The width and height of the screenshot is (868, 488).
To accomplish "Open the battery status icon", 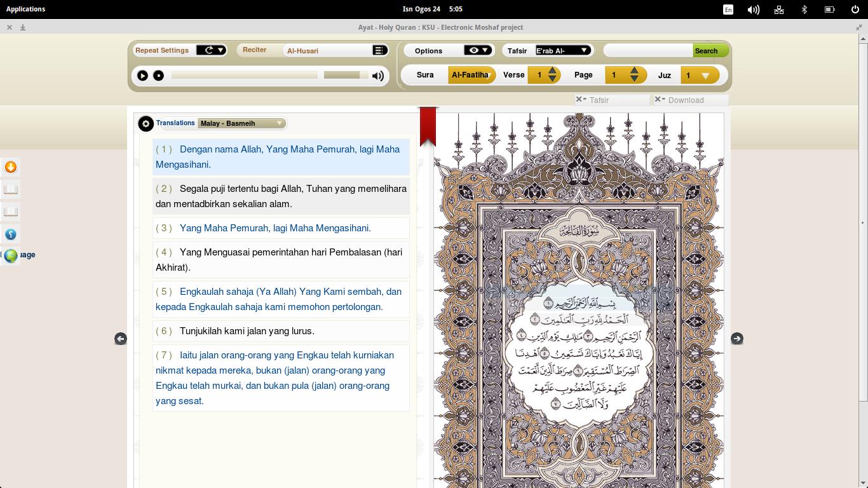I will [x=829, y=10].
